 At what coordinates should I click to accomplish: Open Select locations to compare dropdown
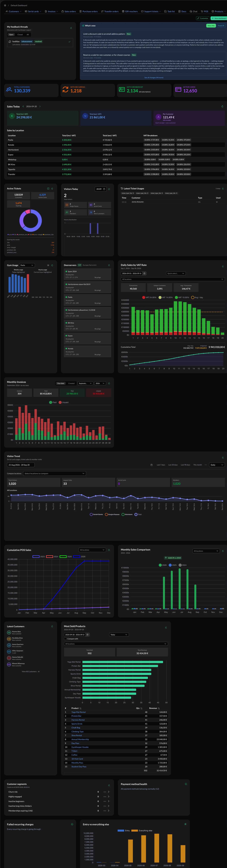coord(55,473)
